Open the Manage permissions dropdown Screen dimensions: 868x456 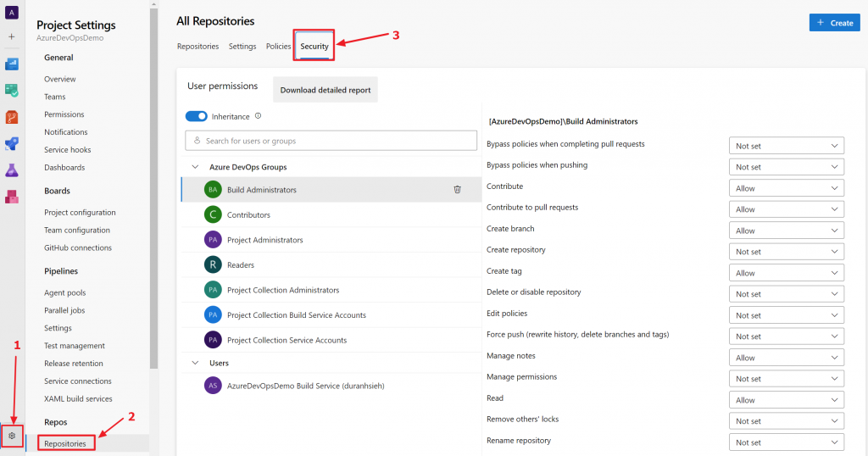tap(786, 379)
